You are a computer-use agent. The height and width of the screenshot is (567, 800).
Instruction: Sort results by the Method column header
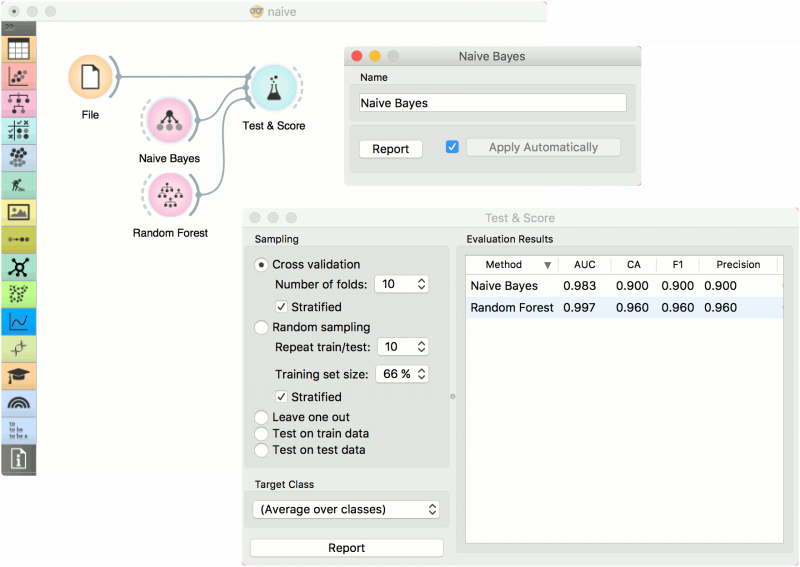pyautogui.click(x=512, y=264)
